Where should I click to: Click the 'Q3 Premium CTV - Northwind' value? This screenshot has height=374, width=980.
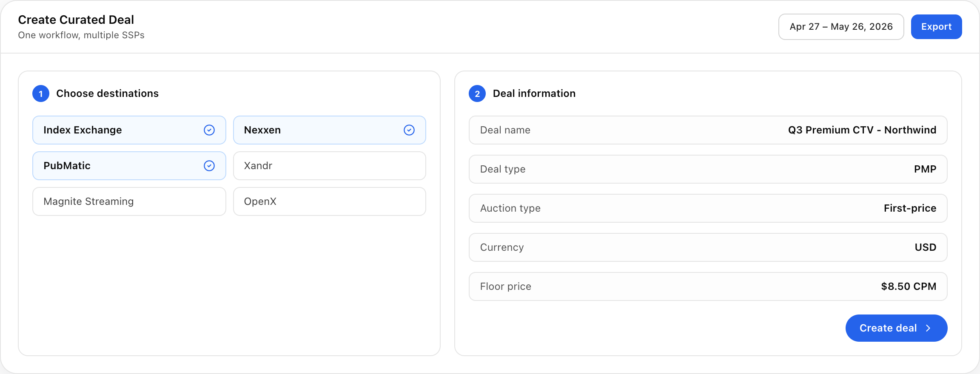point(862,130)
